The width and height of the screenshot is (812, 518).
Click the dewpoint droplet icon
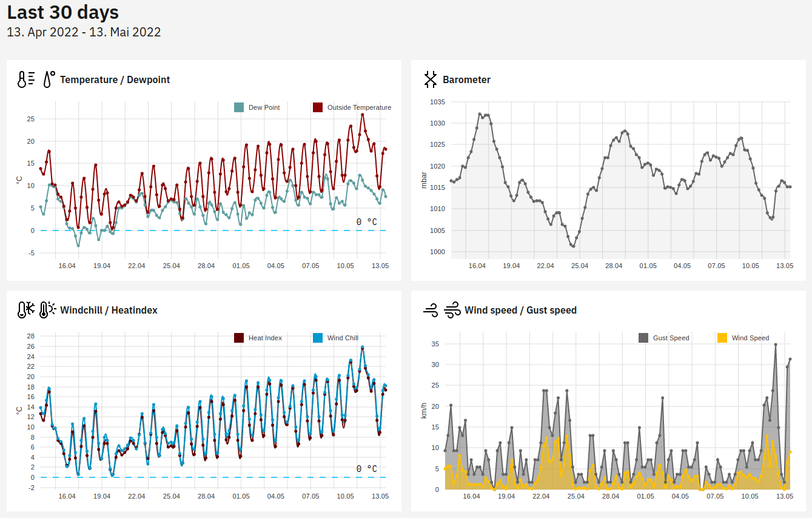49,79
